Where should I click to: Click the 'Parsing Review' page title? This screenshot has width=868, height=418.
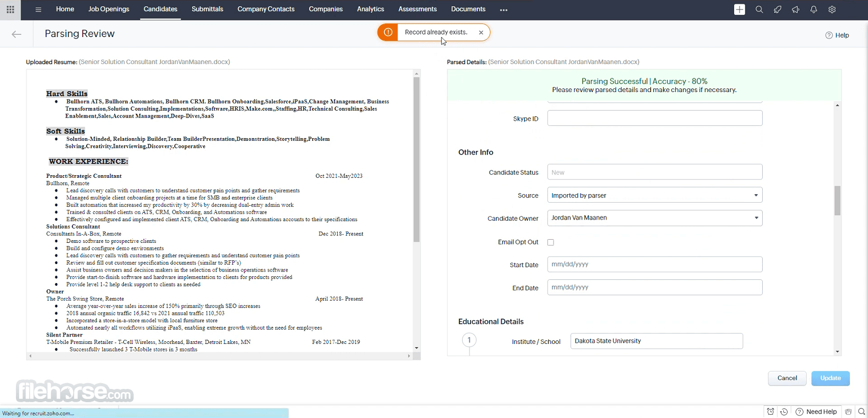(79, 33)
